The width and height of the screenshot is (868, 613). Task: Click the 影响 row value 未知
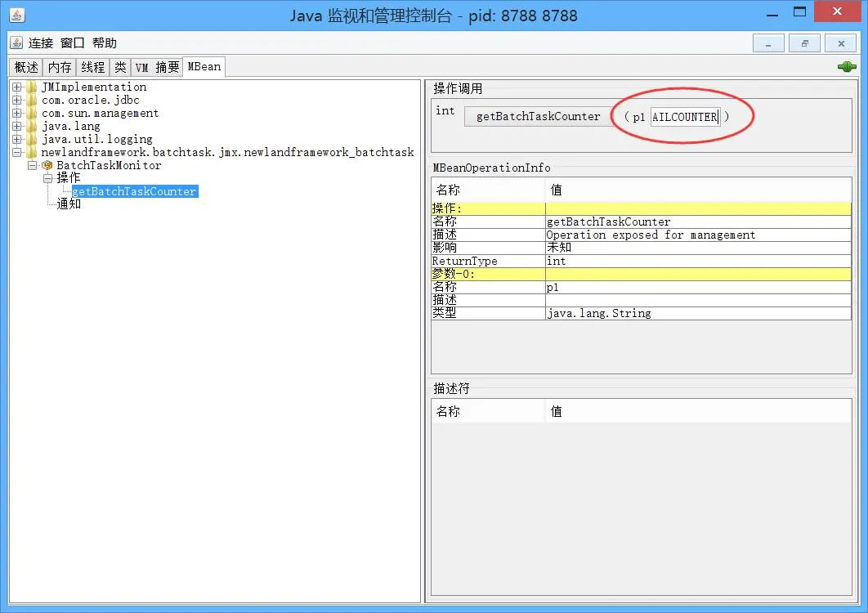point(698,248)
